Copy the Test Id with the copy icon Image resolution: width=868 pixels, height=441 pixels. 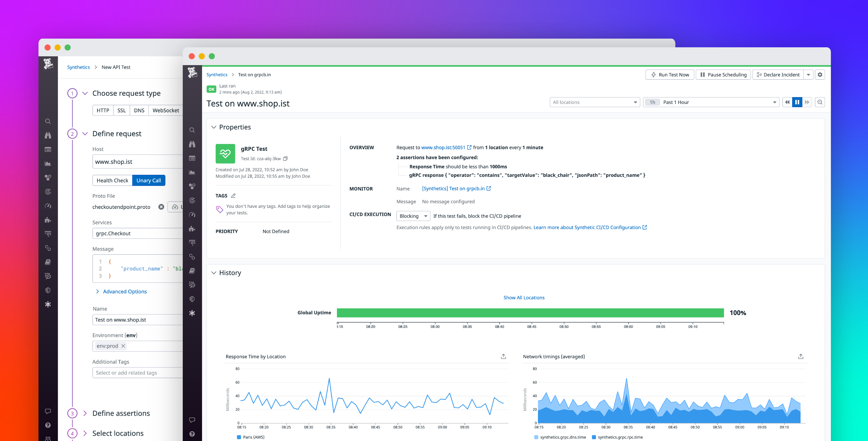pos(285,159)
